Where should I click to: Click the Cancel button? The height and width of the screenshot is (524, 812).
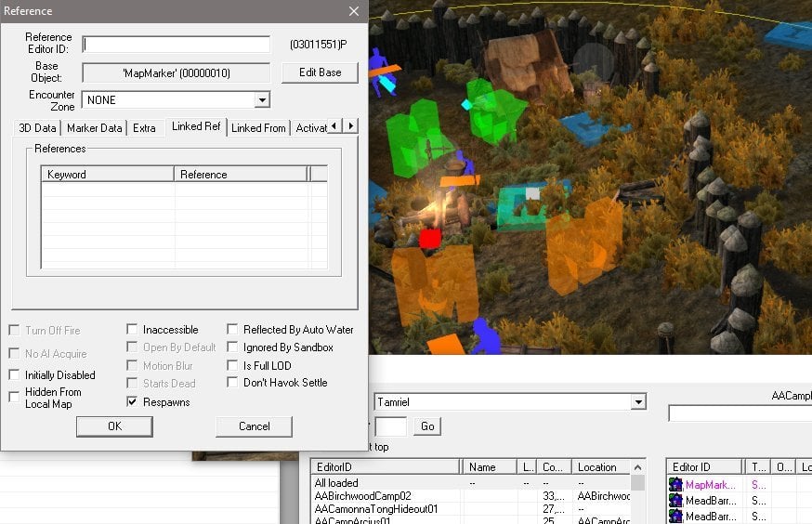click(255, 426)
